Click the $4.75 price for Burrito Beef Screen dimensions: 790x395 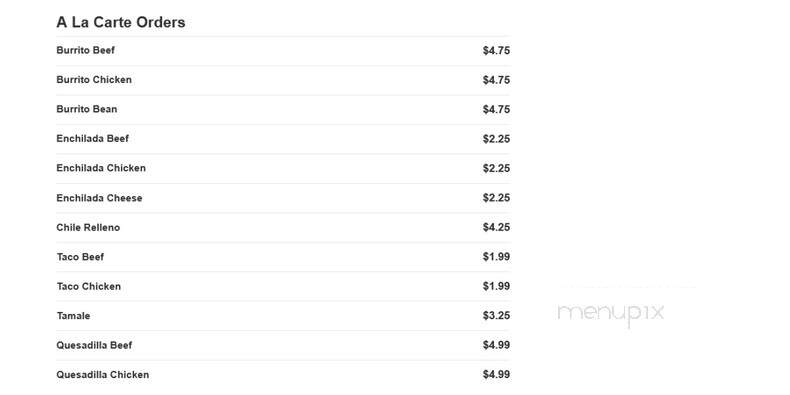(496, 50)
